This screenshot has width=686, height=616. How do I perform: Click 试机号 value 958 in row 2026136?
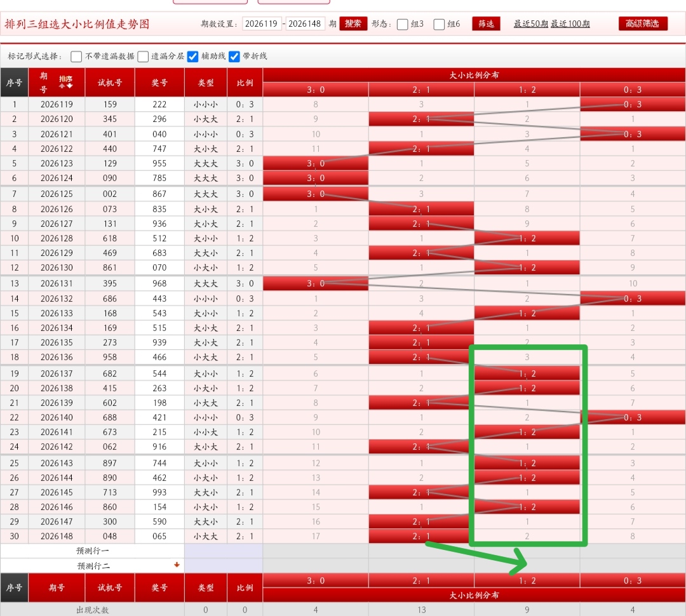(110, 357)
